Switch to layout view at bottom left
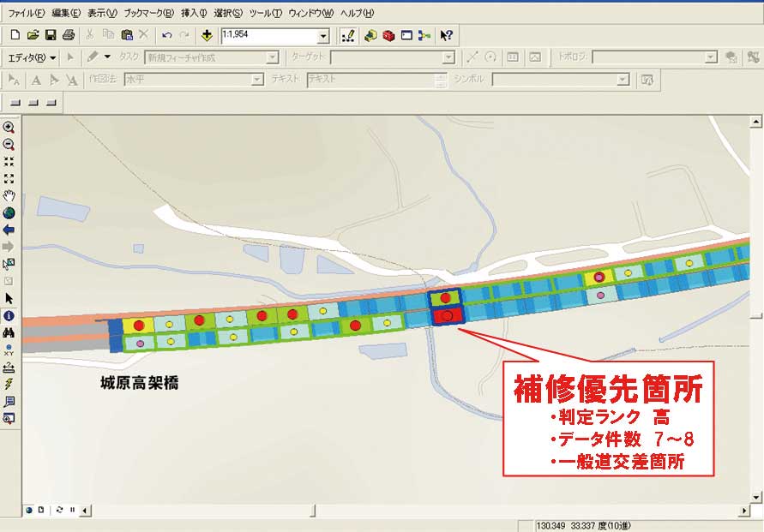Image resolution: width=764 pixels, height=532 pixels. click(40, 510)
